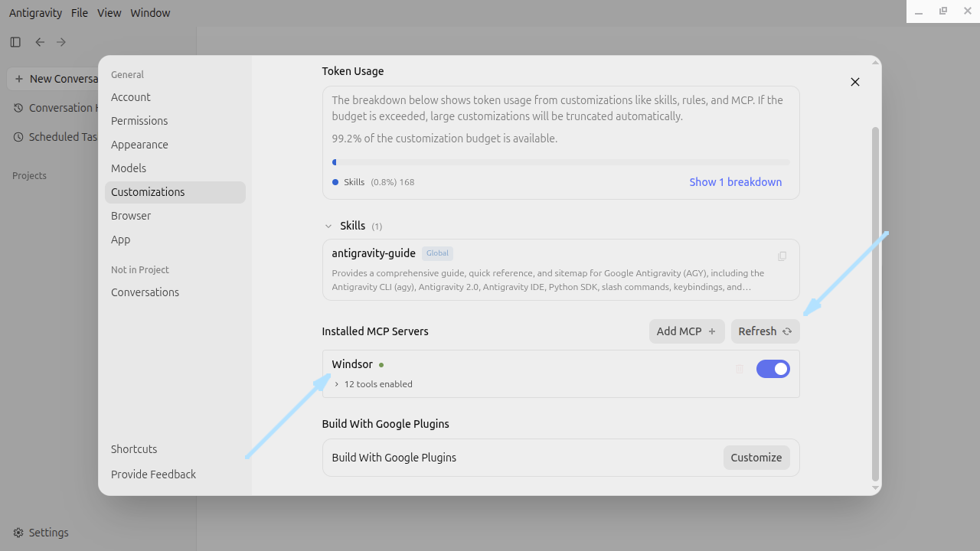Click the scrollbar up arrow in dialog
This screenshot has width=980, height=551.
pos(876,61)
